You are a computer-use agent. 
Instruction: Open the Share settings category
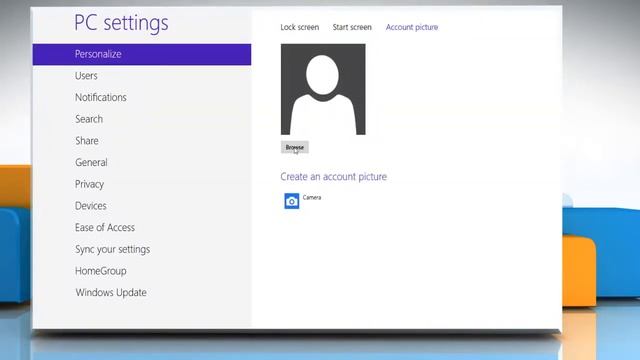click(x=87, y=141)
